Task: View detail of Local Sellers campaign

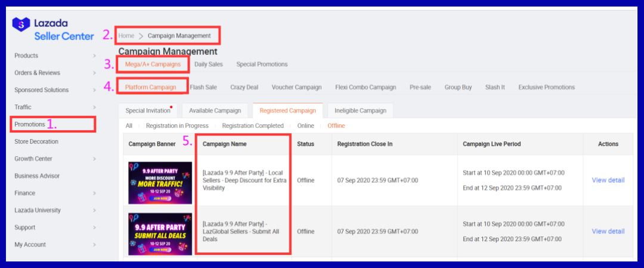Action: [x=608, y=180]
